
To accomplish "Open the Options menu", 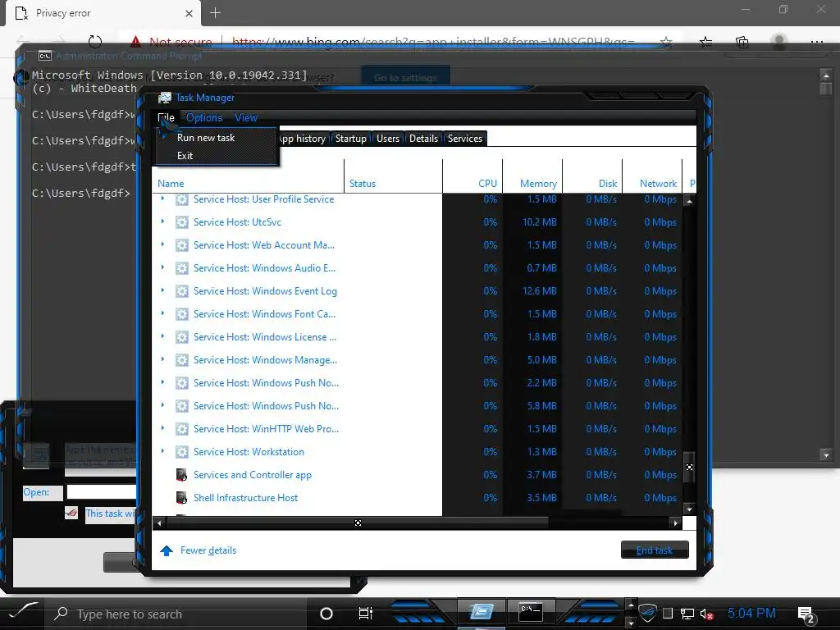I will 204,117.
